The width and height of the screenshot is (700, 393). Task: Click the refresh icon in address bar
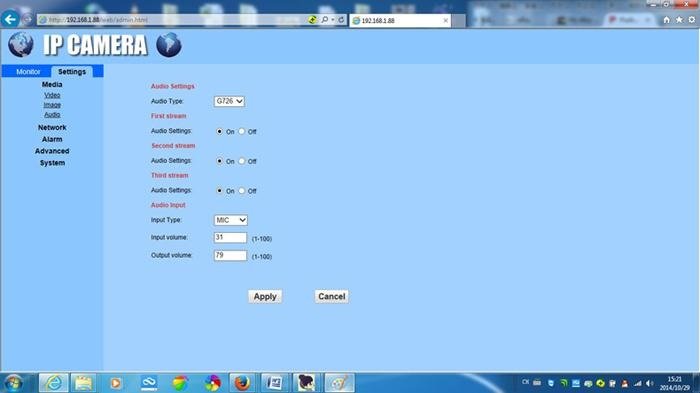click(x=341, y=20)
